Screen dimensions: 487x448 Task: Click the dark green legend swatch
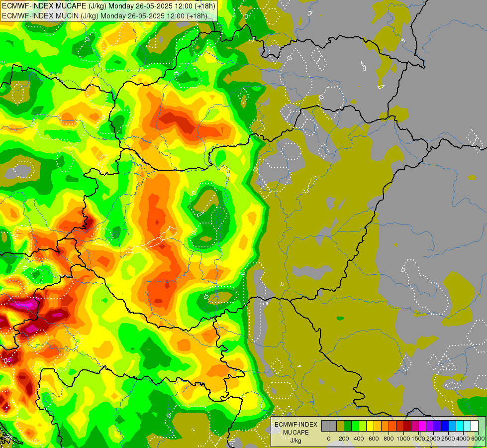tap(348, 426)
